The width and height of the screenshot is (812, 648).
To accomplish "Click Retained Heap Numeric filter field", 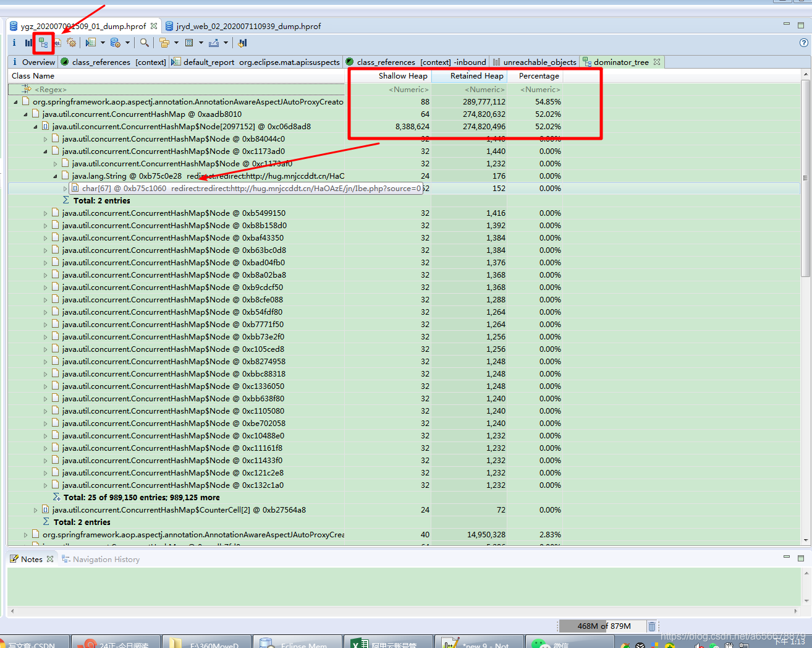I will click(469, 89).
